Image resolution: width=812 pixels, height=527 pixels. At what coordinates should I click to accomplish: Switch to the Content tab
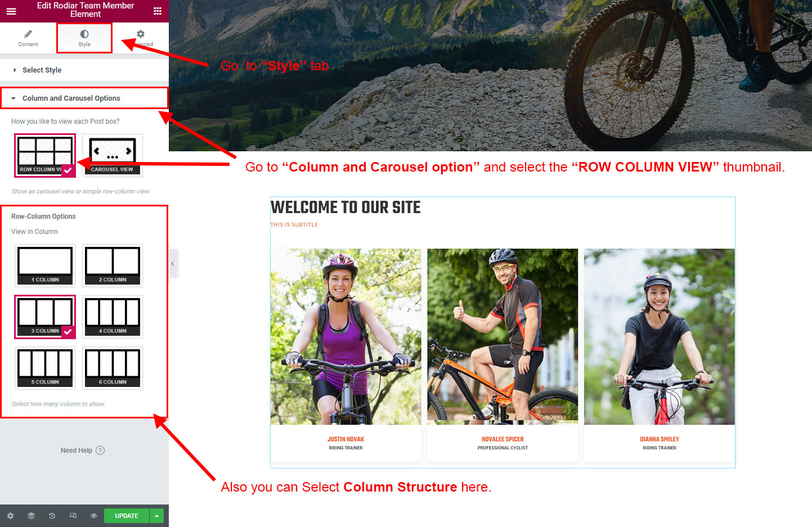coord(28,38)
